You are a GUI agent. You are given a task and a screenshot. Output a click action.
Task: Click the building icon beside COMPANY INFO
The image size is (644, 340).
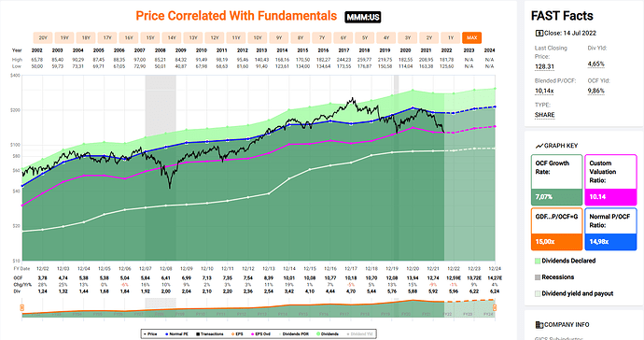click(x=539, y=325)
